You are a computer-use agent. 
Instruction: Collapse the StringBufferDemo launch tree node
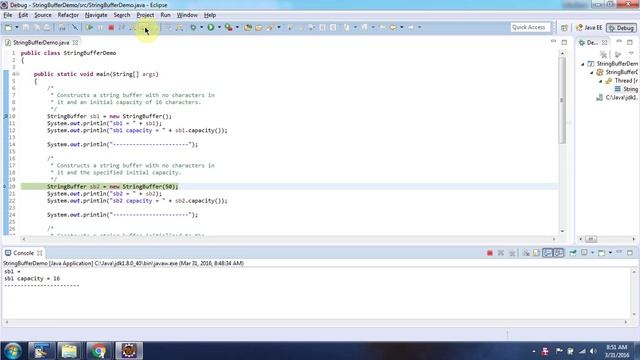582,64
